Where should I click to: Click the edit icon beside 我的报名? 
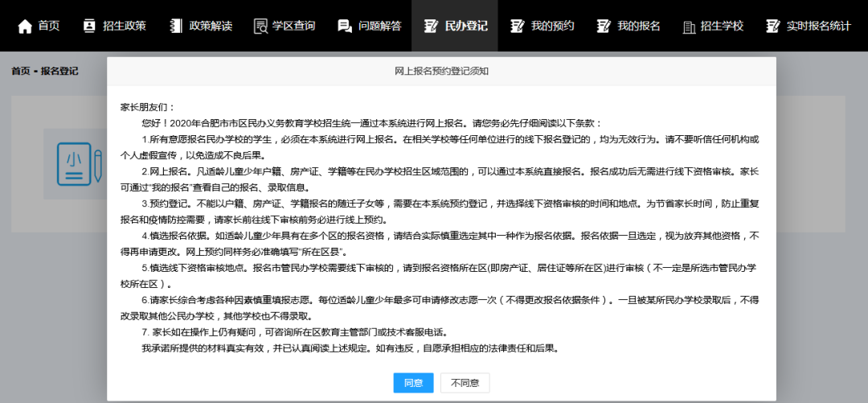604,26
